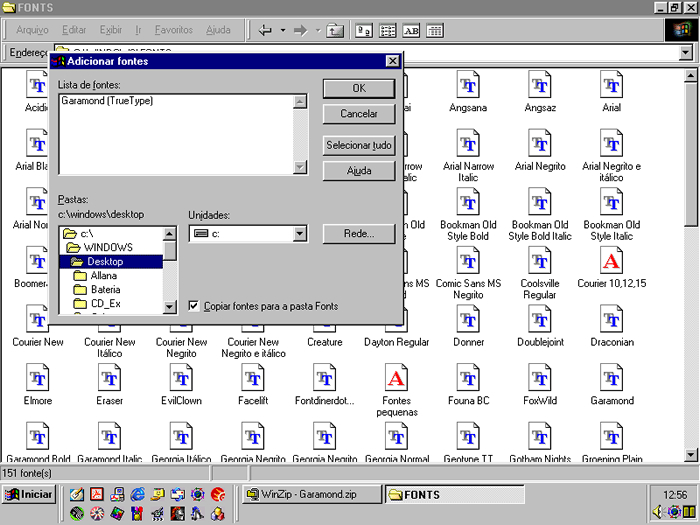Click Cancelar in Adicionar fontes dialog
The image size is (700, 525).
[359, 114]
